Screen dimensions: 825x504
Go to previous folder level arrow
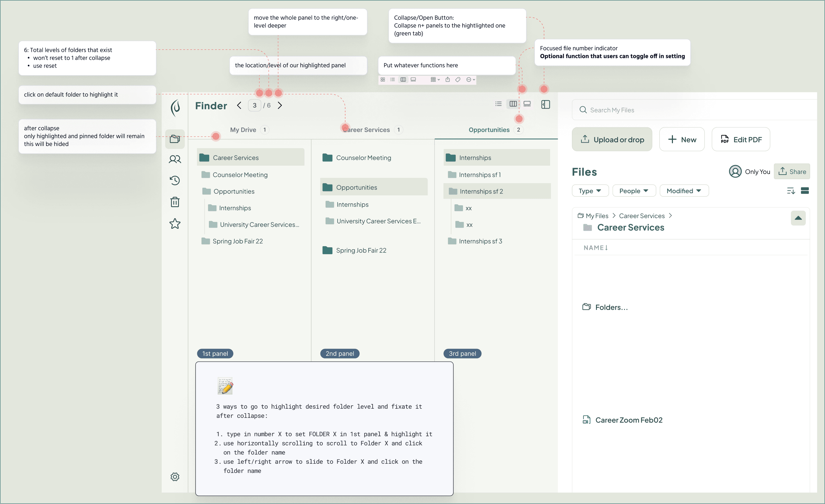239,105
